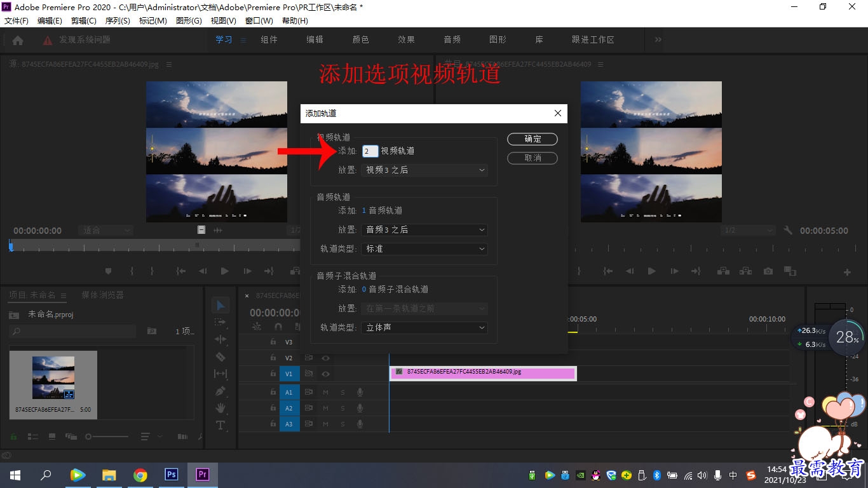Click audio tracks count value 1
868x488 pixels.
[364, 210]
